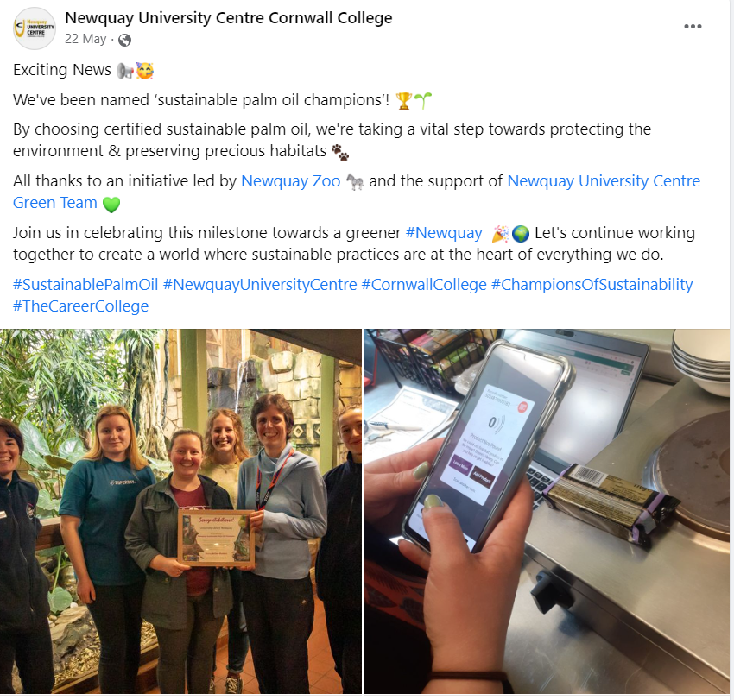The height and width of the screenshot is (700, 734).
Task: Click the #Newquay hashtag
Action: (x=444, y=233)
